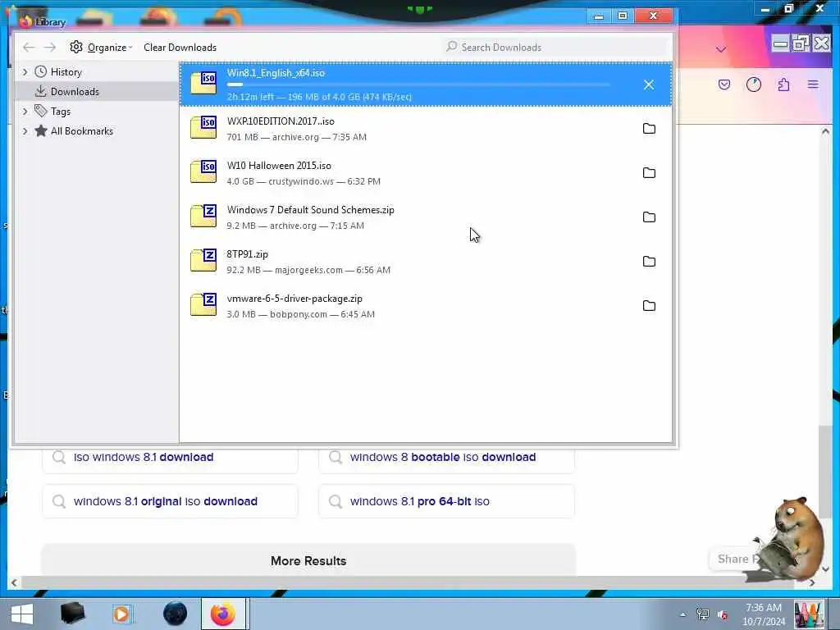Viewport: 840px width, 630px height.
Task: Click the 8TP91.zip file icon
Action: click(x=203, y=260)
